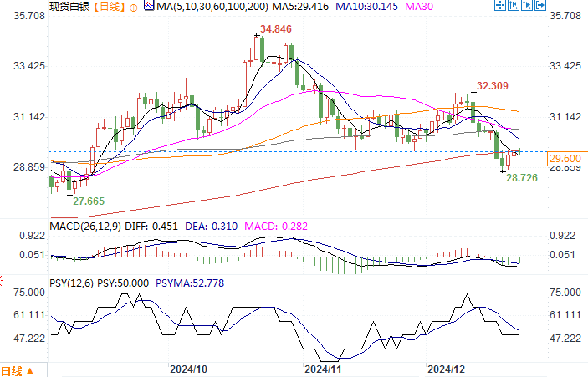Click the orange 29.600 current price tag
Screen dimensions: 588x377
click(x=565, y=158)
